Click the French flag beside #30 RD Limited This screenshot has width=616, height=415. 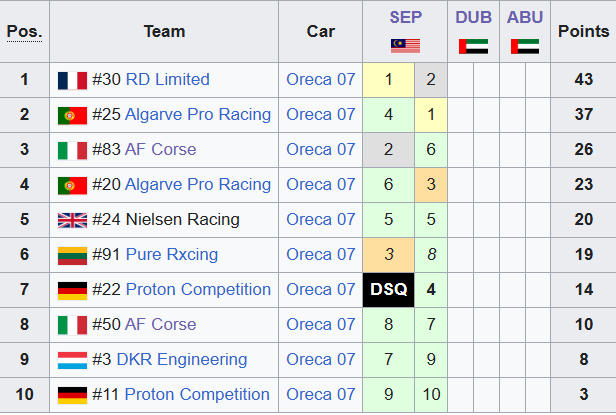pos(72,80)
